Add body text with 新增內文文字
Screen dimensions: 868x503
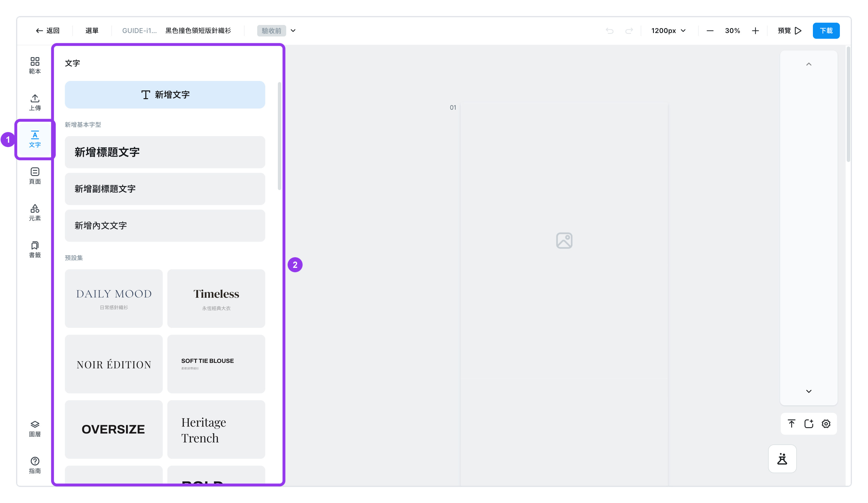click(165, 226)
